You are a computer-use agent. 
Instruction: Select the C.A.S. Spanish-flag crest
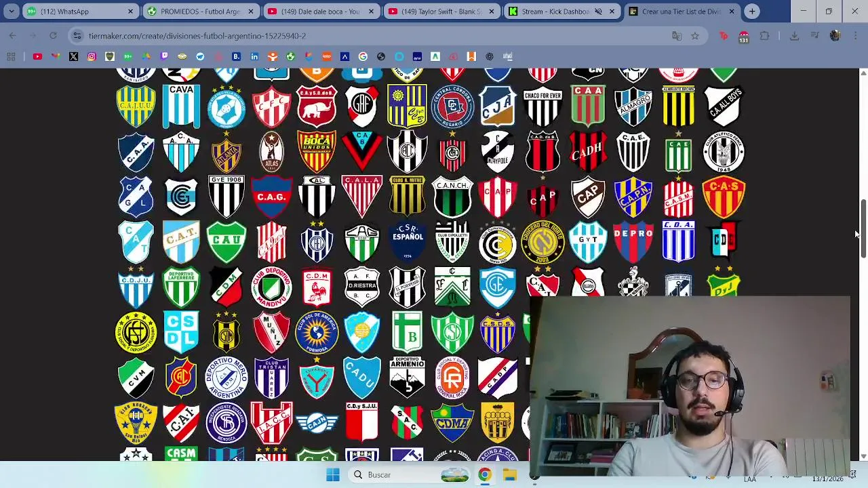724,197
